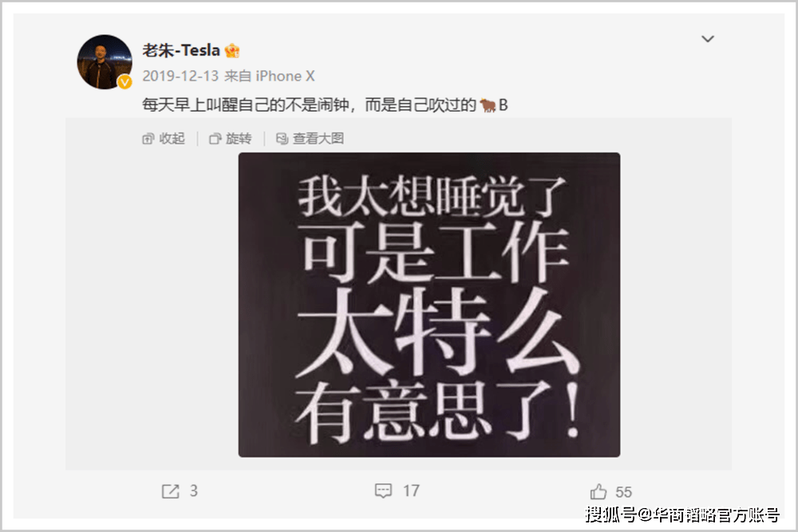Open comments via speech bubble icon

(x=383, y=491)
